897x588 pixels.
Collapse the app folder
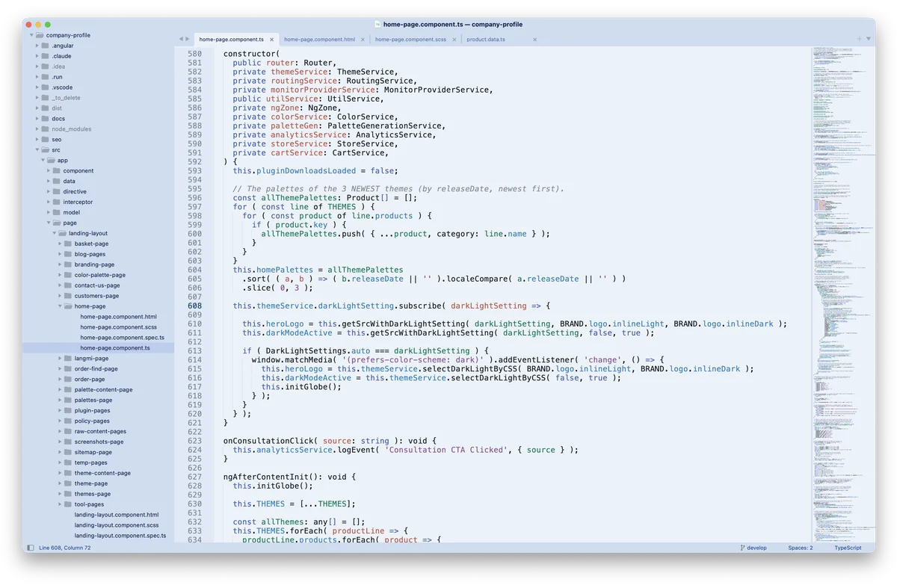pos(43,161)
